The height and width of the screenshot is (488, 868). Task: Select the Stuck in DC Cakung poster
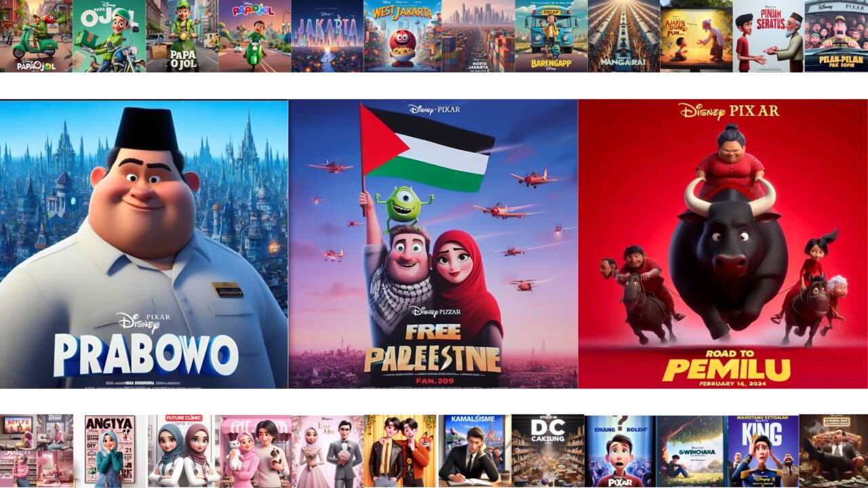pos(548,451)
